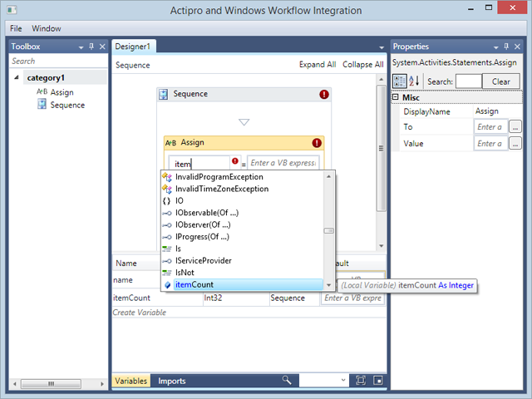Click the drop triangle in Sequence
The width and height of the screenshot is (532, 399).
tap(244, 122)
